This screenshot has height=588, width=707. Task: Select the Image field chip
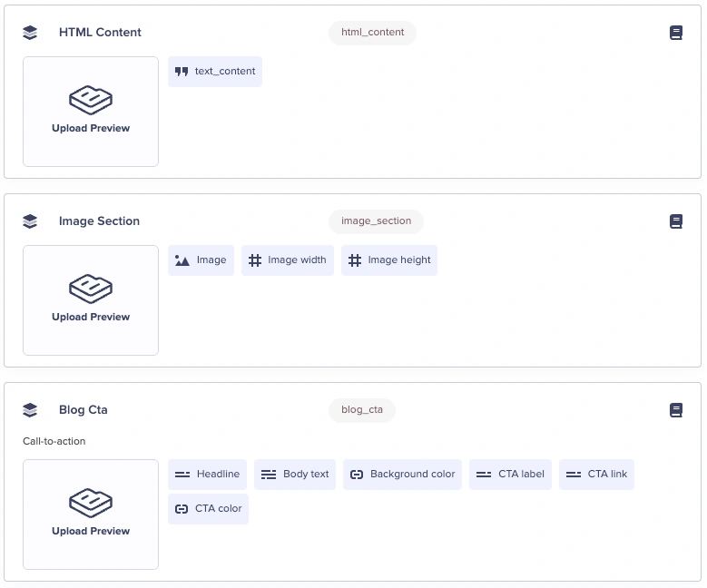click(x=201, y=260)
